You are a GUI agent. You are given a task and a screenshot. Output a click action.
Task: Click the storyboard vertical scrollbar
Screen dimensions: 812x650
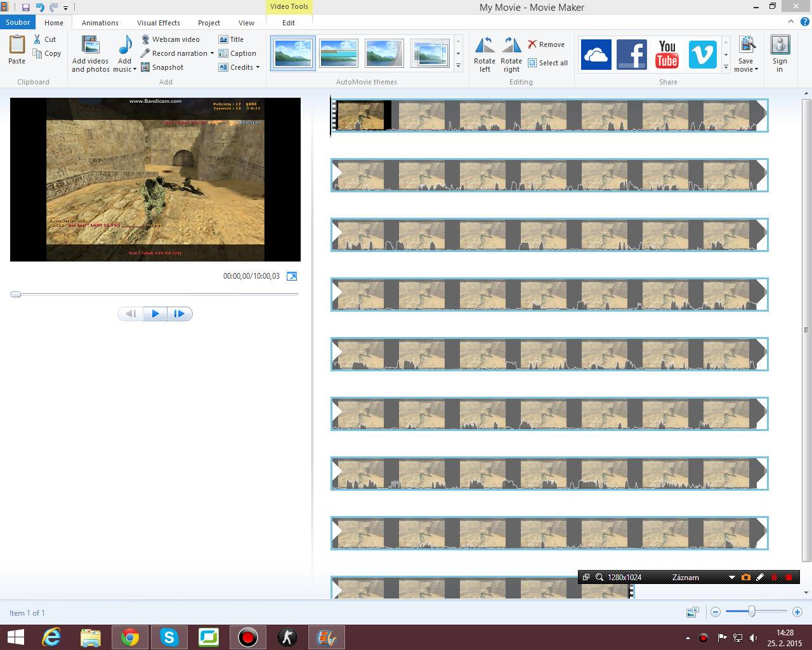(806, 330)
